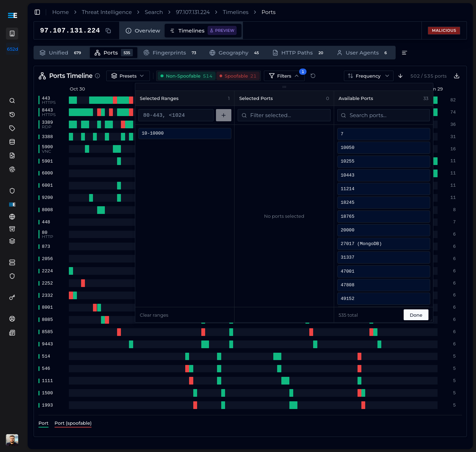The width and height of the screenshot is (476, 452).
Task: Click the key icon in the sidebar
Action: point(12,297)
